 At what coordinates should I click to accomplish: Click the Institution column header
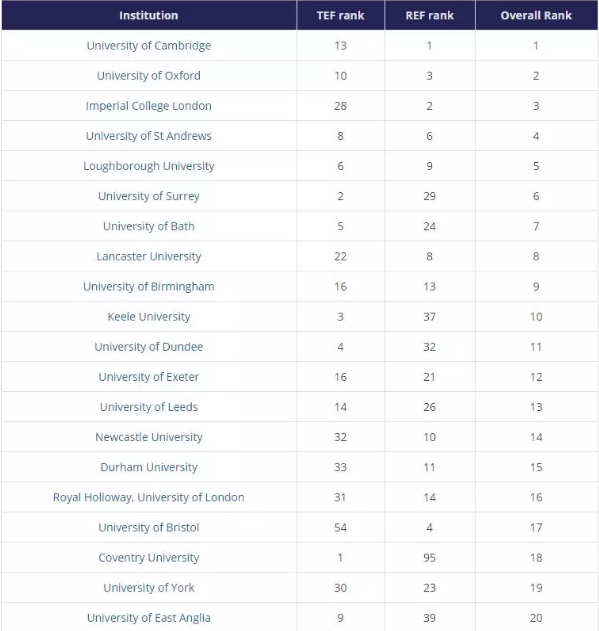point(149,15)
